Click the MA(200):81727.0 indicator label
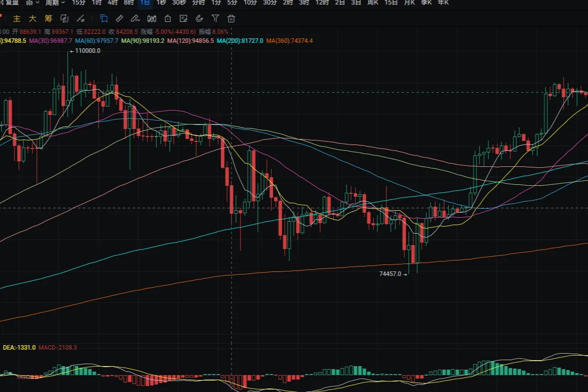Image resolution: width=588 pixels, height=392 pixels. pos(240,40)
